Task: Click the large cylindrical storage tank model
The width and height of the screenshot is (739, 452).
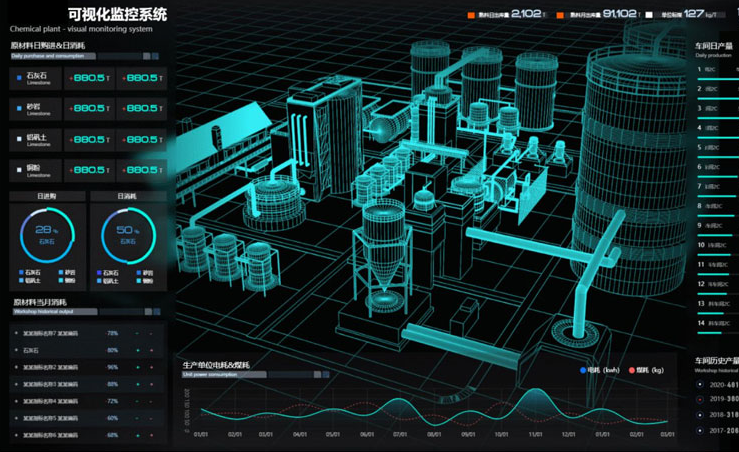Action: 633,170
